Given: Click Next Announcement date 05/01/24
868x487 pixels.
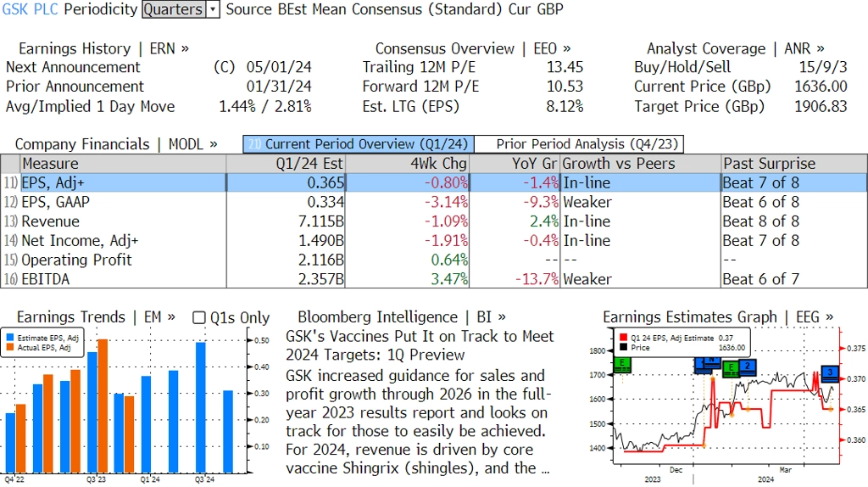Looking at the screenshot, I should [x=279, y=68].
